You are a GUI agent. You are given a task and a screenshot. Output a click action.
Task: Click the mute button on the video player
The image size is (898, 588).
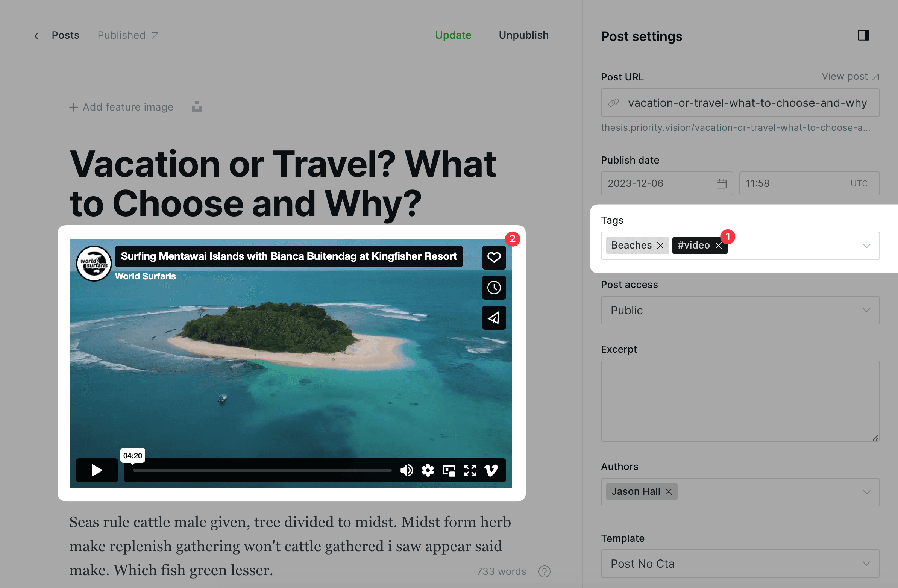tap(406, 471)
